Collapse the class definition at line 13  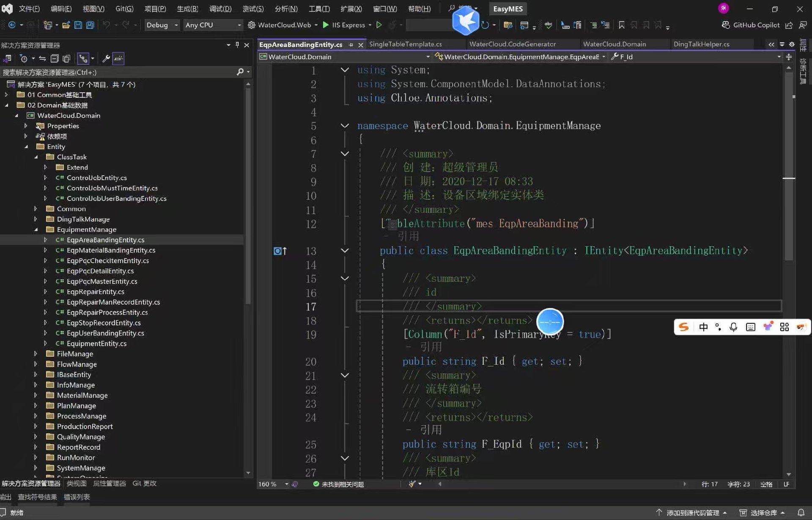pyautogui.click(x=345, y=250)
